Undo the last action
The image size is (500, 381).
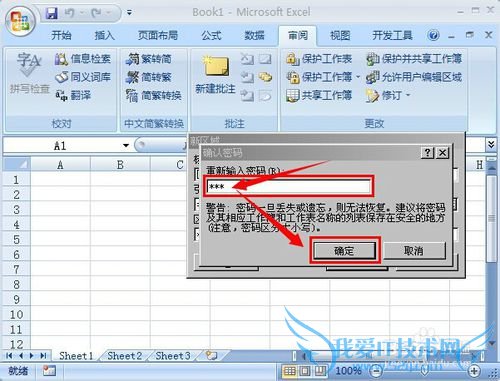(69, 13)
